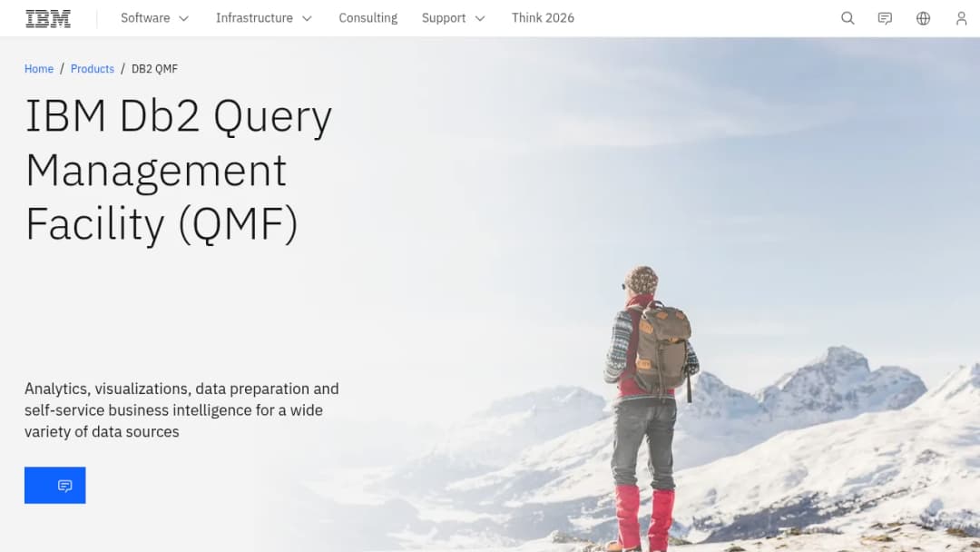The height and width of the screenshot is (552, 980).
Task: Expand the Infrastructure menu
Action: point(263,18)
